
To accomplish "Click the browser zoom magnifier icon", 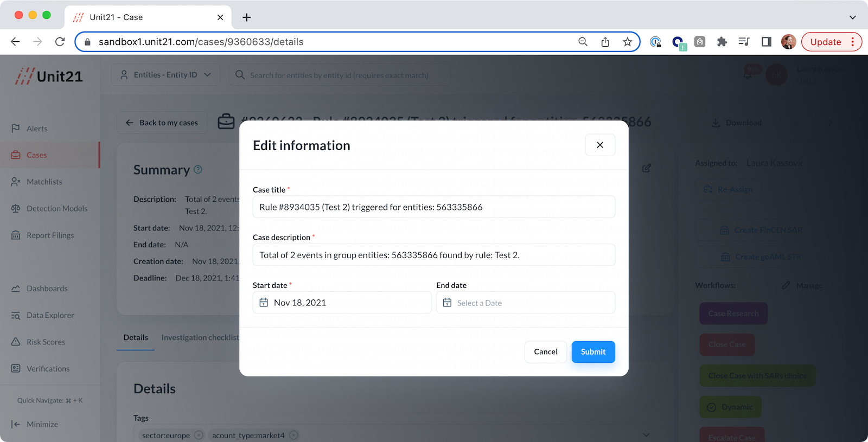I will pos(583,42).
